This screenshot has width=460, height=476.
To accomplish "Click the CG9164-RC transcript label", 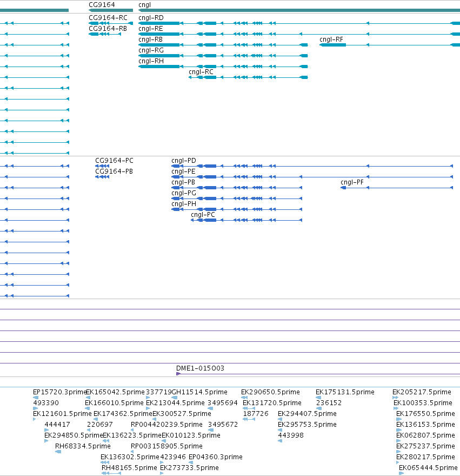I will [x=108, y=18].
